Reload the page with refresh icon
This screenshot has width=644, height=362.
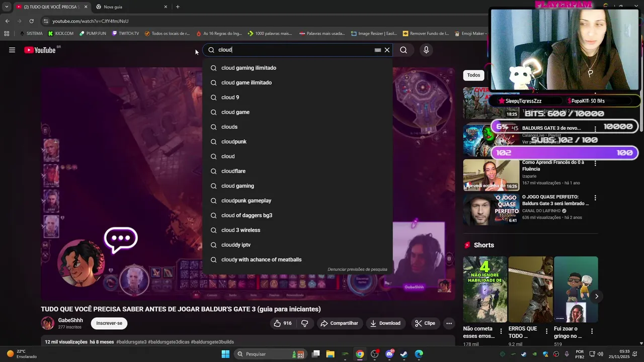31,21
